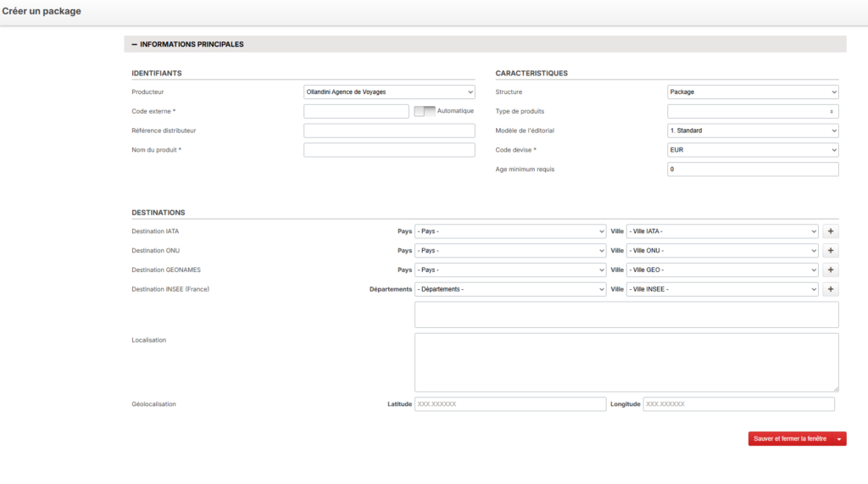
Task: Click plus icon for Destination IATA row
Action: (830, 231)
